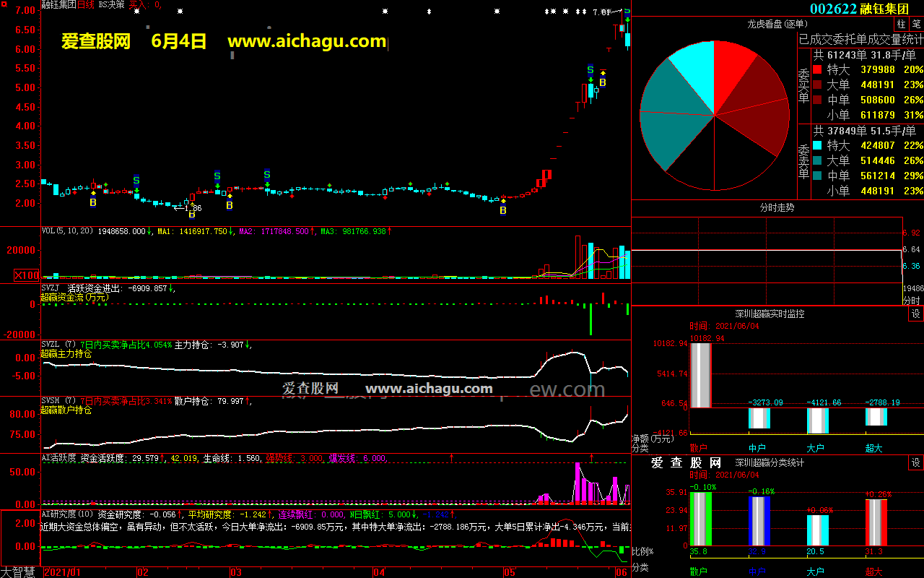
Task: Open 设 settings for 深圳超赢实时监控 panel
Action: coord(915,314)
